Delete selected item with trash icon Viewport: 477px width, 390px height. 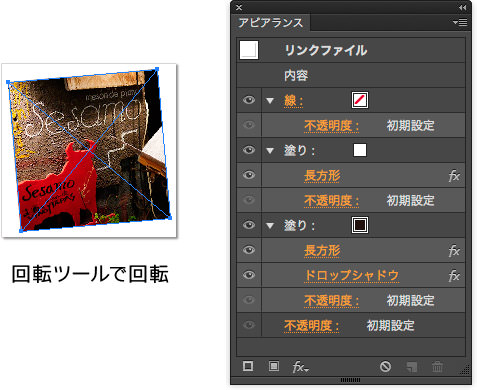(437, 367)
